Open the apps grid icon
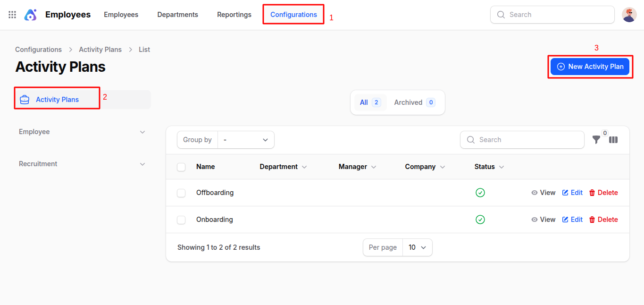This screenshot has height=305, width=644. pos(12,14)
